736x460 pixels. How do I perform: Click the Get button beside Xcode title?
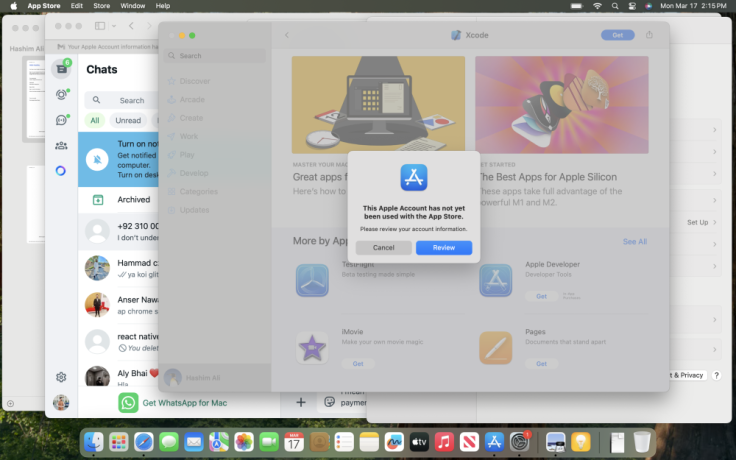coord(617,35)
